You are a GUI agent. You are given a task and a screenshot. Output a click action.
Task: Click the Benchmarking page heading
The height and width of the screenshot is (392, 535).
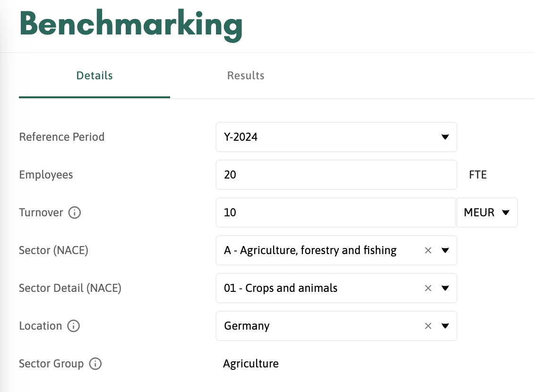131,25
